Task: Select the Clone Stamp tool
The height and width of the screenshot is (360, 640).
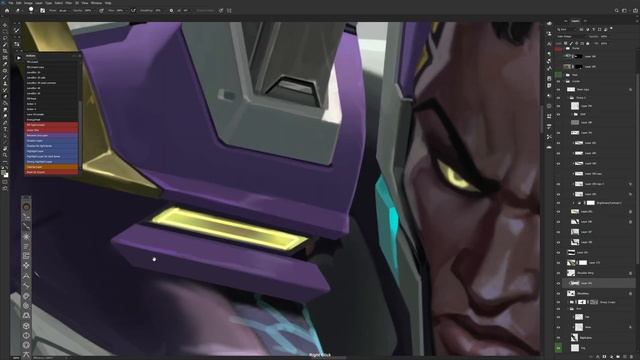Action: 5,84
